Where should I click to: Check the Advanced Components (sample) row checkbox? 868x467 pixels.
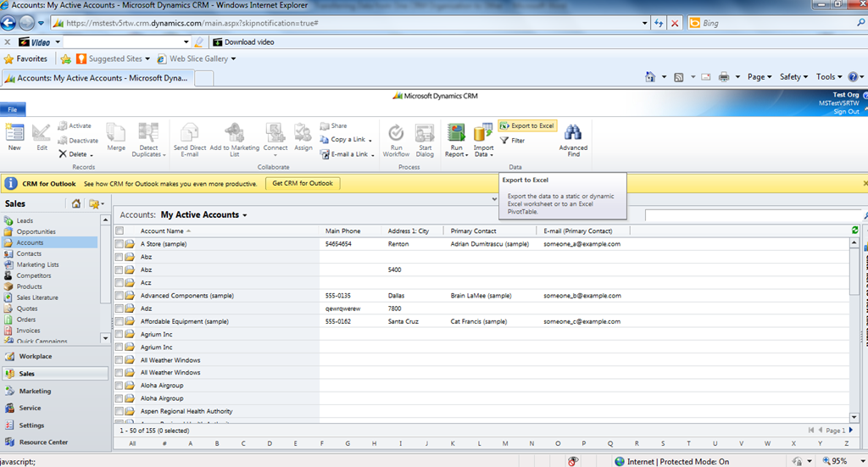point(120,296)
